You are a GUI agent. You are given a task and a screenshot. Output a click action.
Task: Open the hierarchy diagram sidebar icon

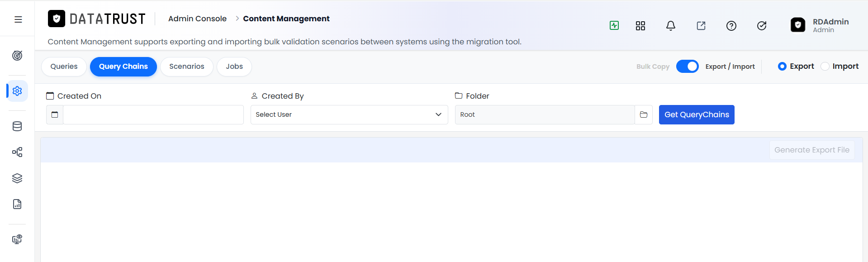click(17, 152)
